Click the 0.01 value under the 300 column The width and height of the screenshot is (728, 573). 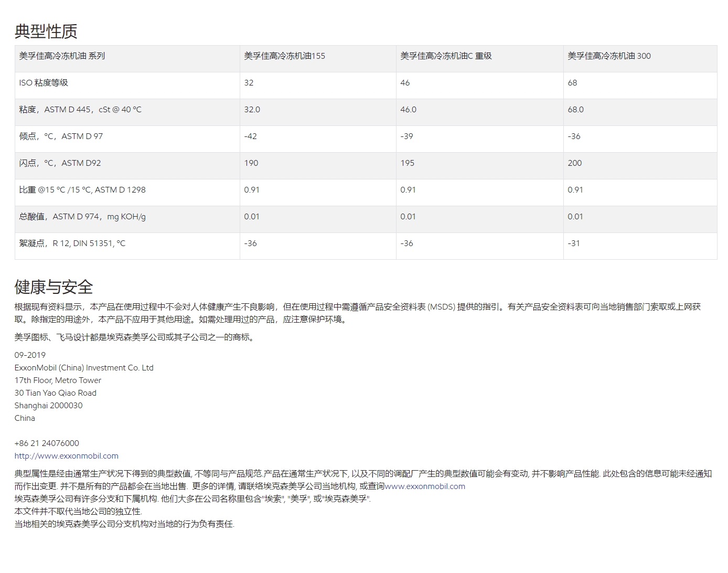point(575,217)
